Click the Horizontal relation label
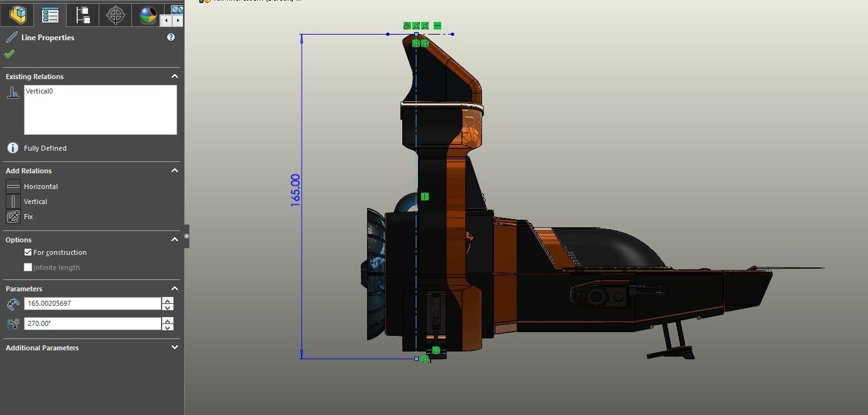 click(41, 186)
